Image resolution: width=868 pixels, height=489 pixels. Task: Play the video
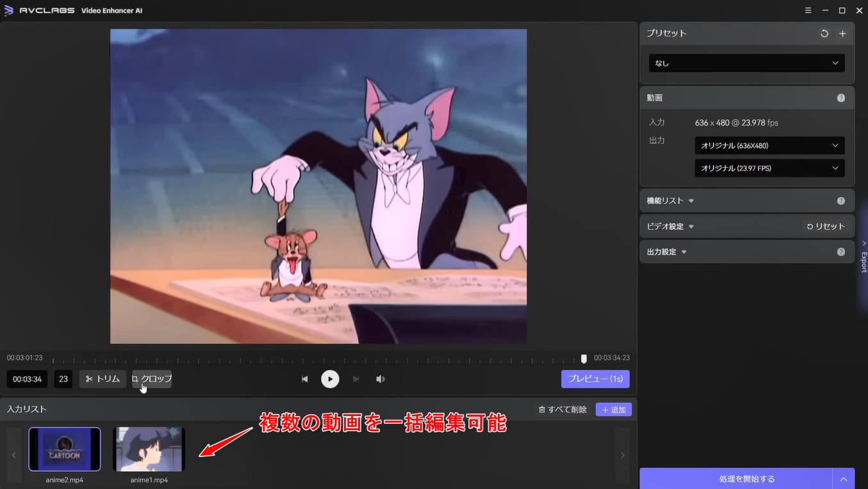pyautogui.click(x=330, y=379)
